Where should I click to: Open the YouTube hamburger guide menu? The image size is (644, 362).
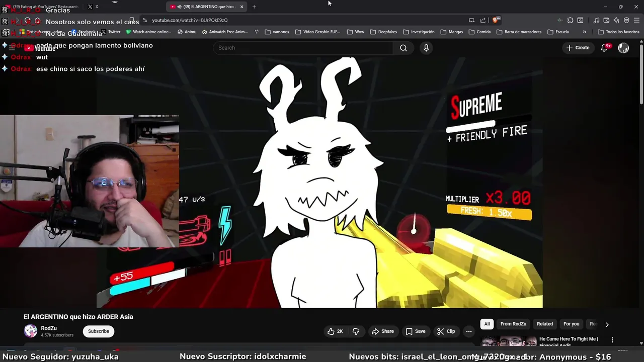(x=12, y=48)
